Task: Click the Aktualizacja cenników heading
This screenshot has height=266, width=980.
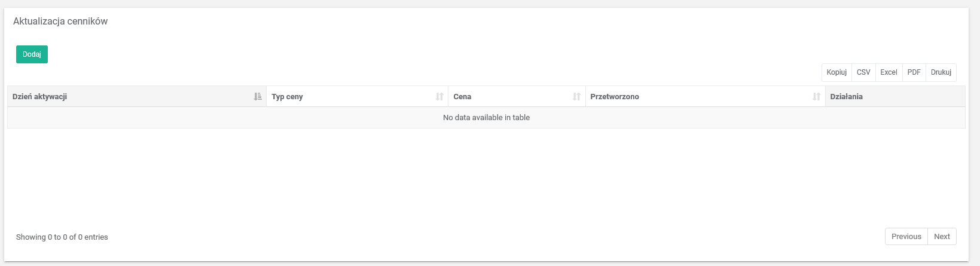Action: 60,22
